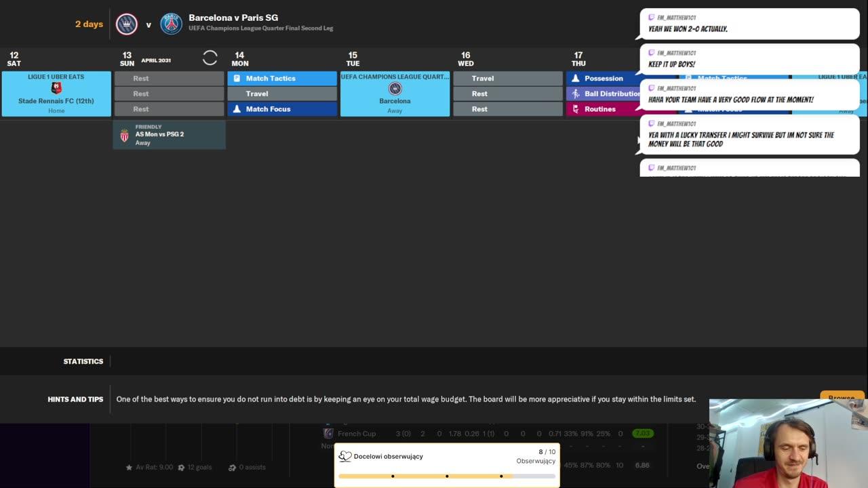Open the Possession training session on Thursday
Image resolution: width=868 pixels, height=488 pixels.
(x=603, y=79)
